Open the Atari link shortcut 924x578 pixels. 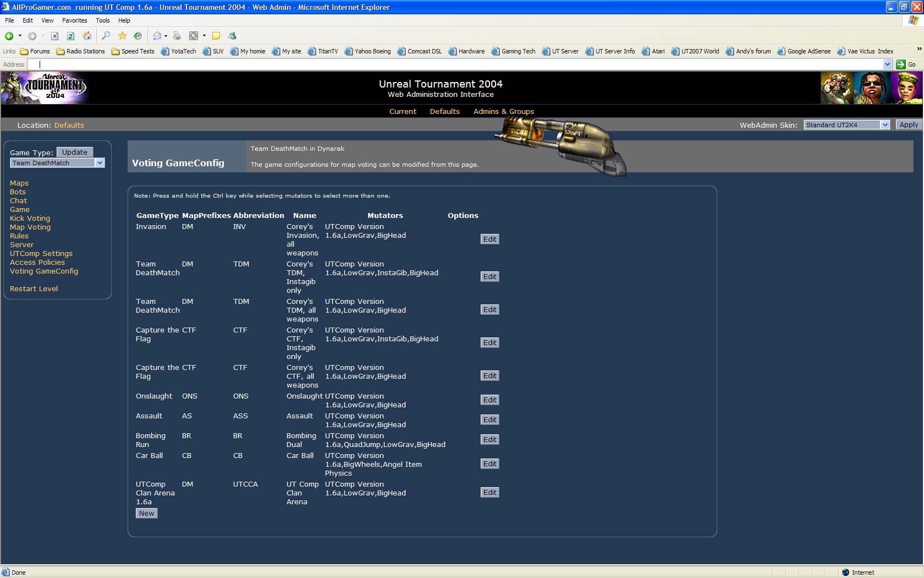coord(653,51)
